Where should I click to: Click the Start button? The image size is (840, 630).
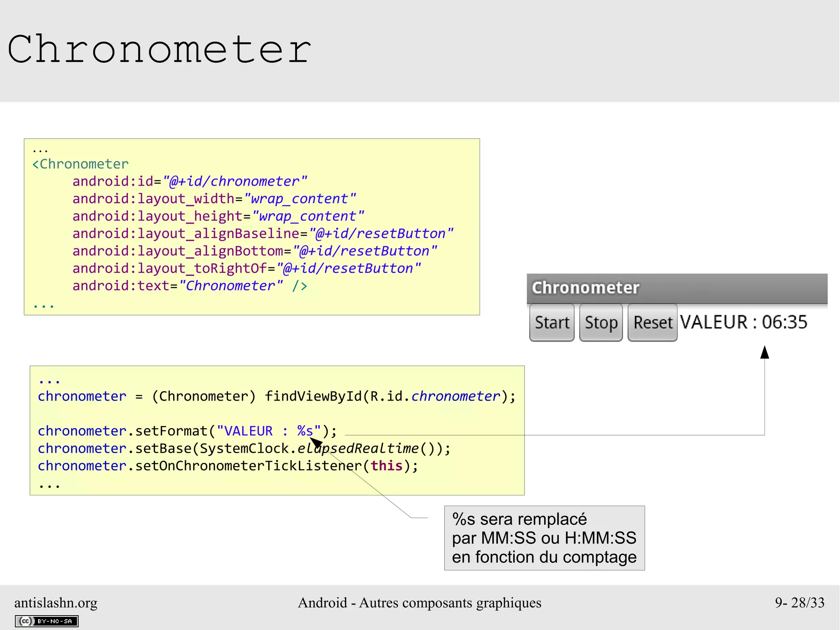pyautogui.click(x=552, y=323)
